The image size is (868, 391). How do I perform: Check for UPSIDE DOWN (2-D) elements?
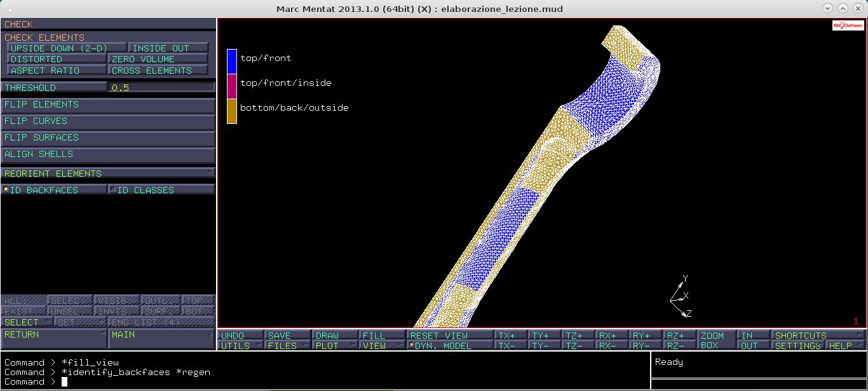point(66,48)
